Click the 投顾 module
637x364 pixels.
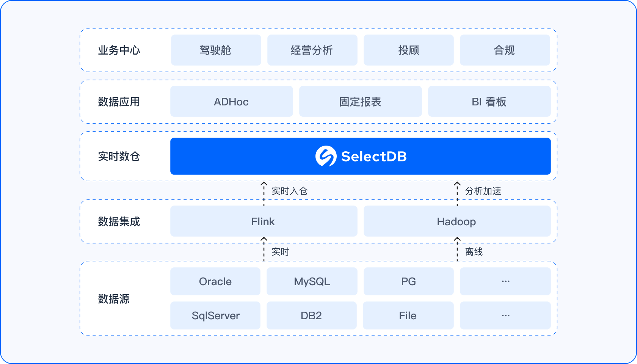[x=408, y=50]
